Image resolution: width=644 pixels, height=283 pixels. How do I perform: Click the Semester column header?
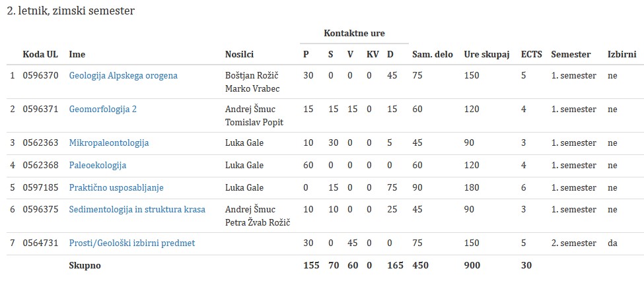pyautogui.click(x=571, y=54)
